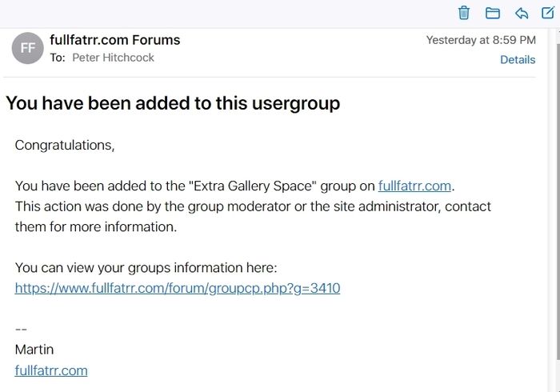Show message Details

click(518, 60)
